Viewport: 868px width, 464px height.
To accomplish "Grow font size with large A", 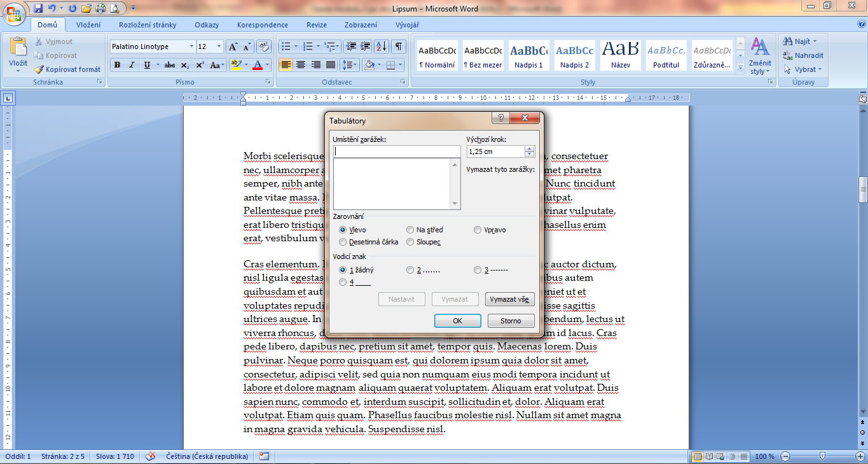I will click(233, 46).
